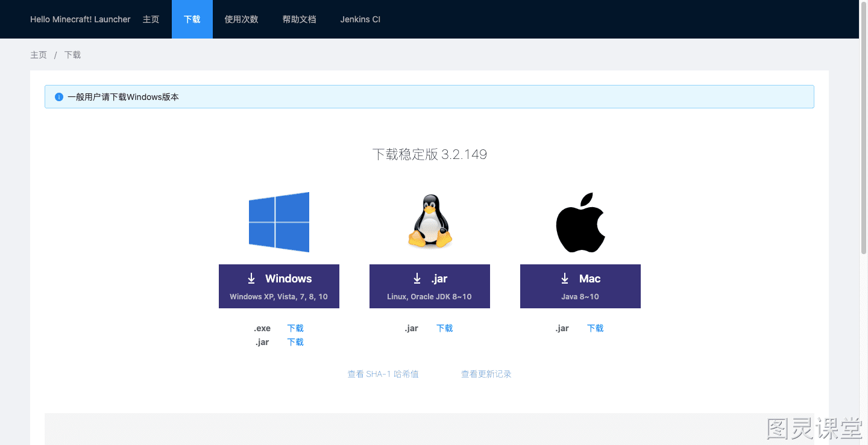
Task: Click the Hello Minecraft! Launcher brand title
Action: [80, 19]
